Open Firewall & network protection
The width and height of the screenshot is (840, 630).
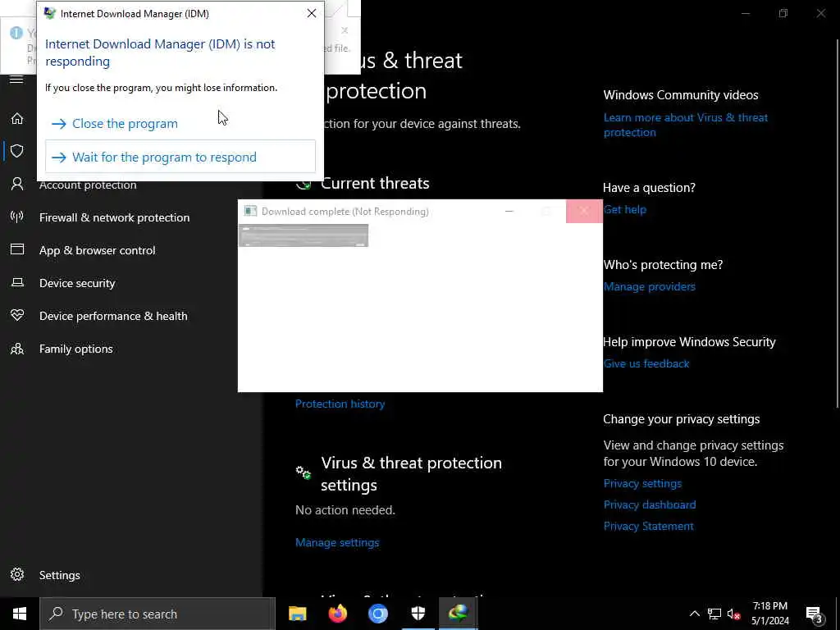(114, 217)
